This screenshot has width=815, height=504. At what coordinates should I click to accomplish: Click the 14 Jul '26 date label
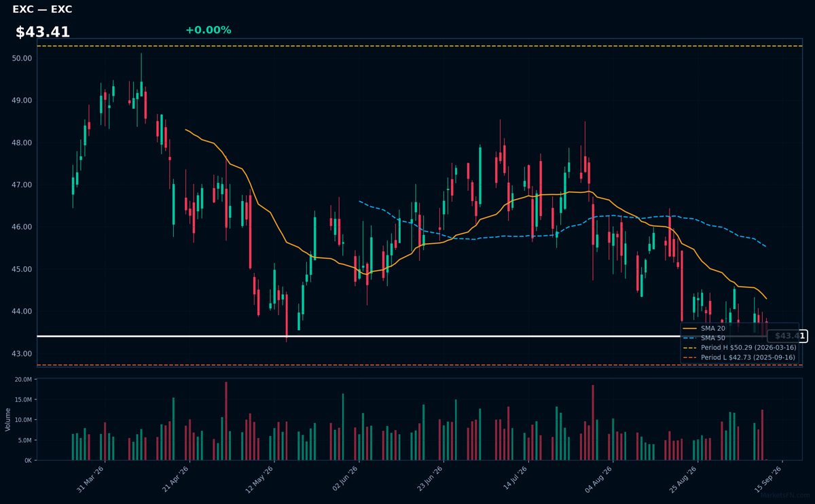(515, 479)
